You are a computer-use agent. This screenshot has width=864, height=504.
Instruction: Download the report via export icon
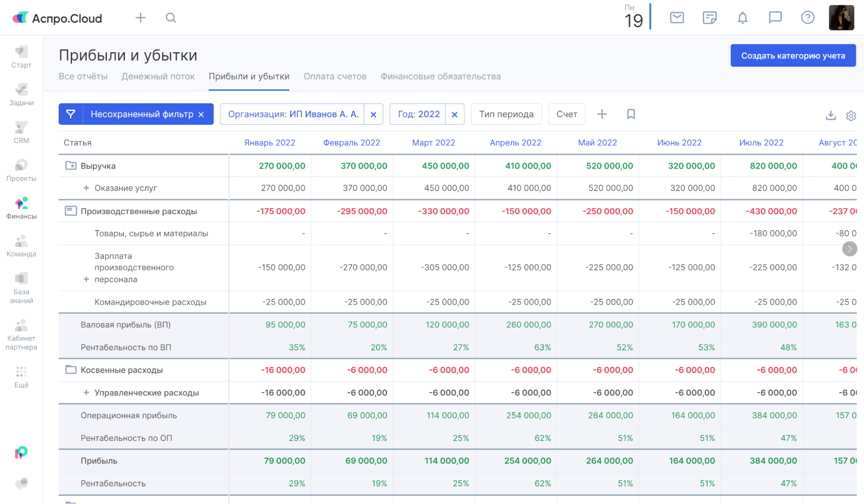pos(830,115)
